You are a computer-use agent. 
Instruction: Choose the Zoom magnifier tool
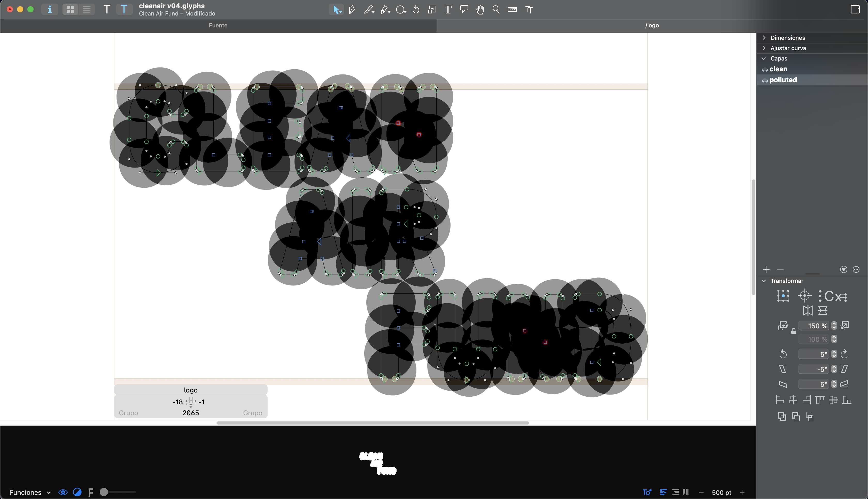(x=496, y=10)
